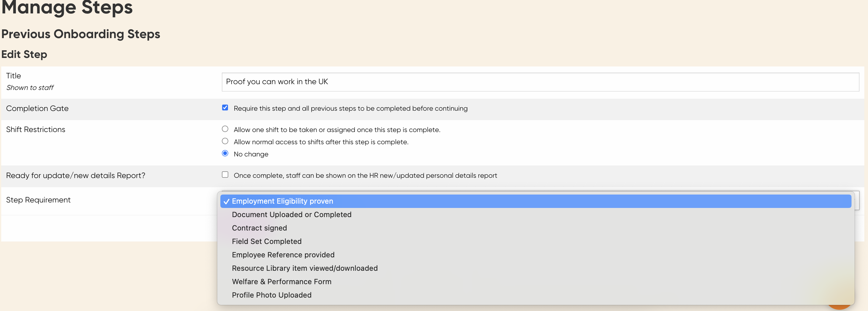Viewport: 868px width, 311px height.
Task: Click the 'Edit Step' heading
Action: 24,54
